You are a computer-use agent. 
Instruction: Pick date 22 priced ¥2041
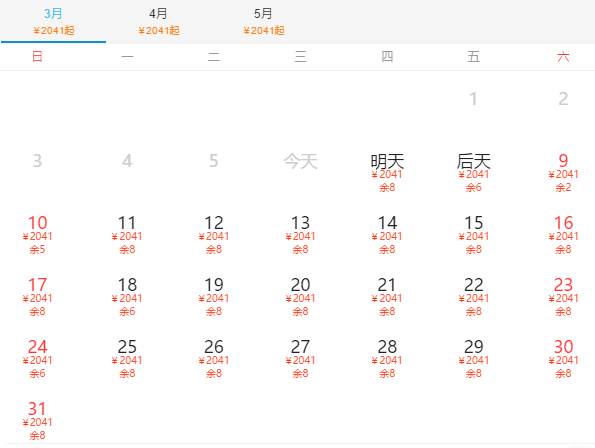click(474, 296)
